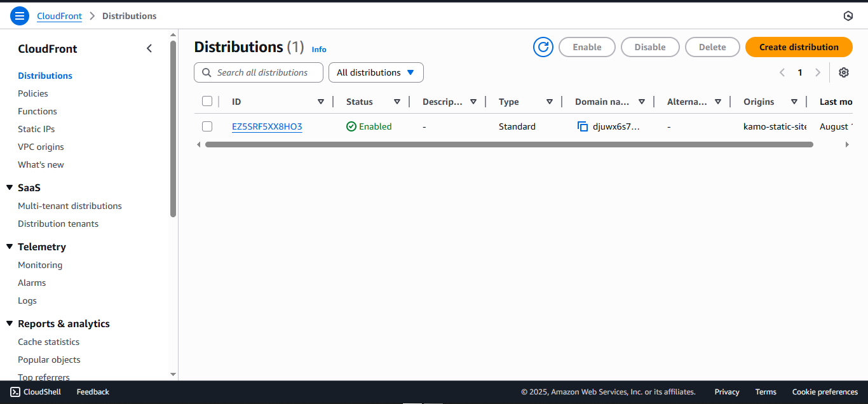
Task: Open the navigation menu via the hamburger icon
Action: tap(18, 15)
